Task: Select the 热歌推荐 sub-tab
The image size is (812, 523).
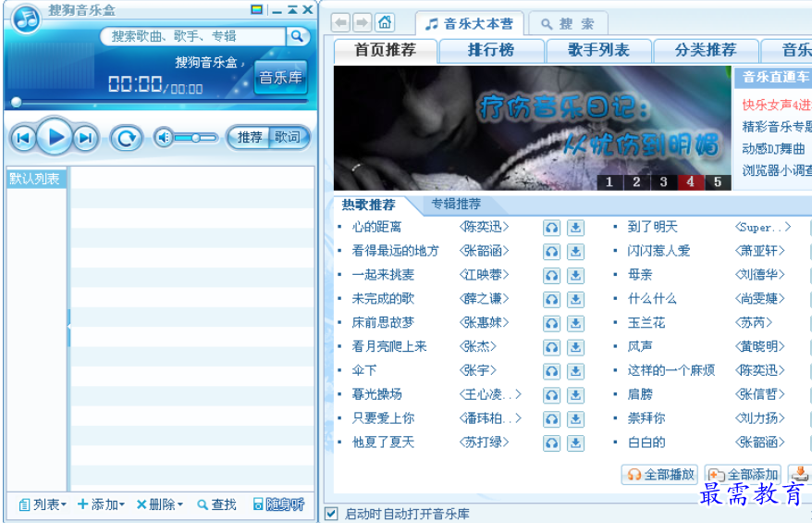Action: point(369,205)
